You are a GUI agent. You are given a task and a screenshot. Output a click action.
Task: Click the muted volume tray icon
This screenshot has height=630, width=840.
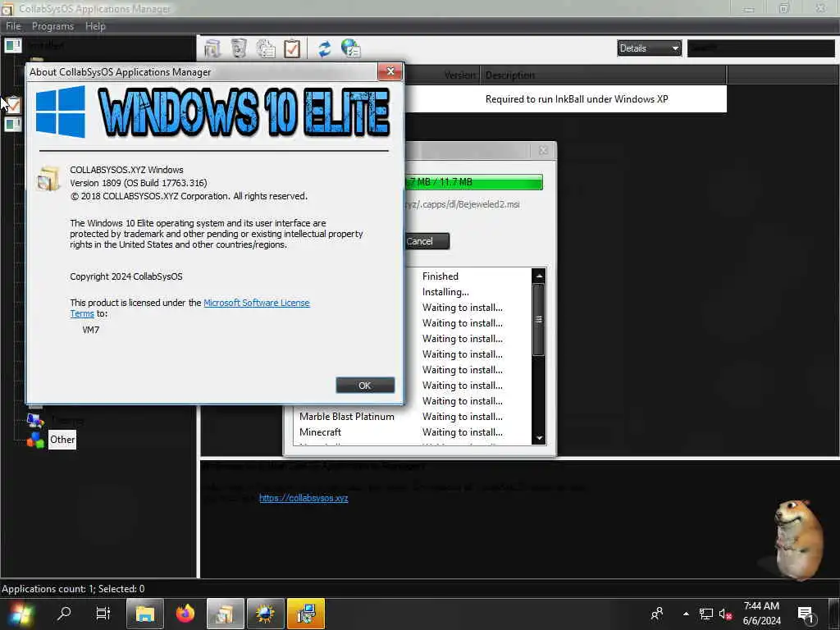(x=725, y=614)
